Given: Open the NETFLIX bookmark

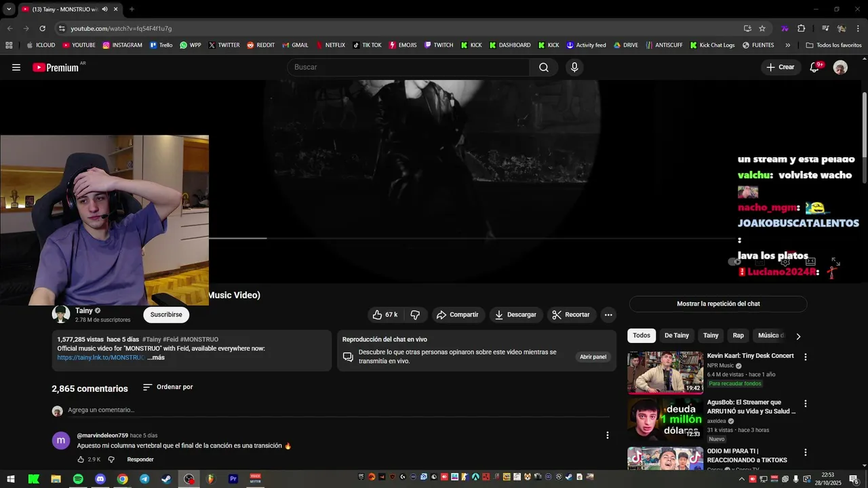Looking at the screenshot, I should click(x=330, y=45).
